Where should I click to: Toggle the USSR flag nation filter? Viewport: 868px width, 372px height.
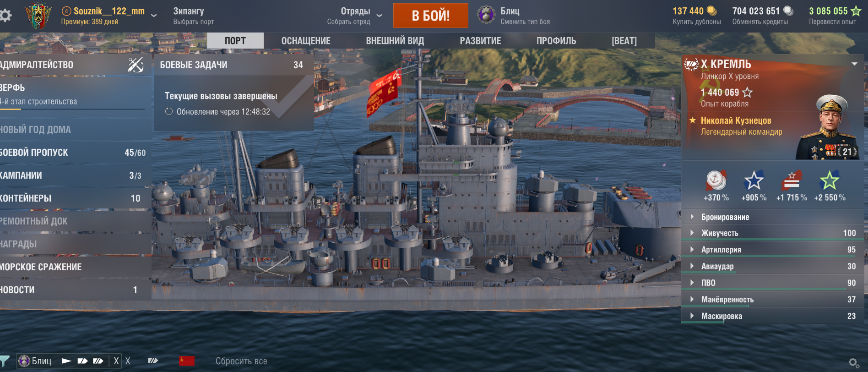click(x=187, y=361)
